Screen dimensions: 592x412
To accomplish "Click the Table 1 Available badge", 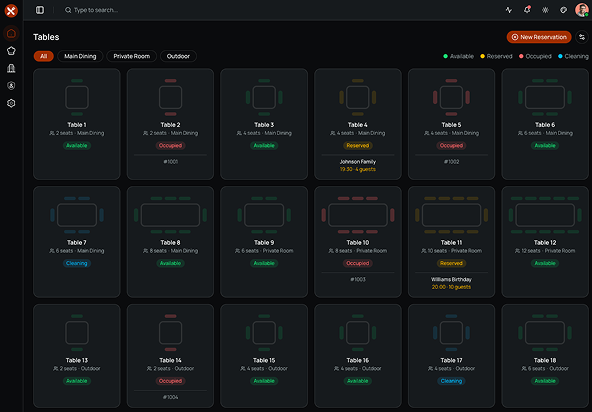I will click(77, 145).
